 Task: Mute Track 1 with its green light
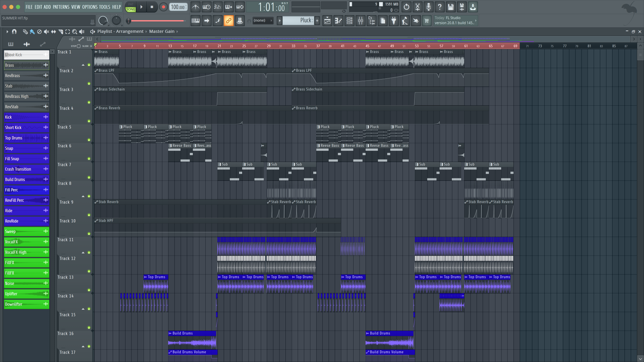pyautogui.click(x=89, y=65)
